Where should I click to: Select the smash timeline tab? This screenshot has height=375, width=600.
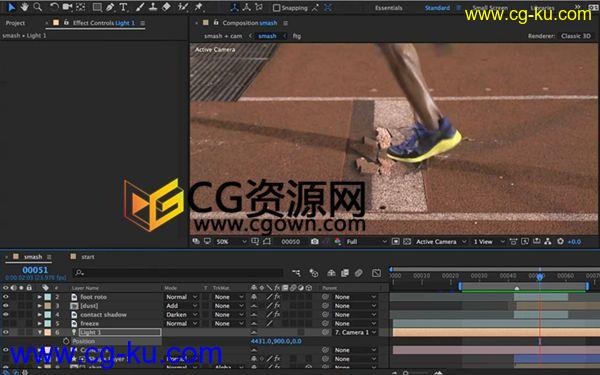point(33,257)
